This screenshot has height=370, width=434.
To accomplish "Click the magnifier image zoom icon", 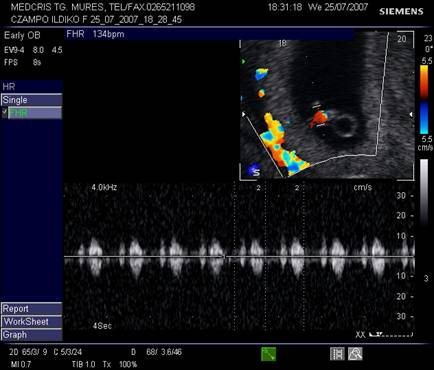I will (355, 354).
